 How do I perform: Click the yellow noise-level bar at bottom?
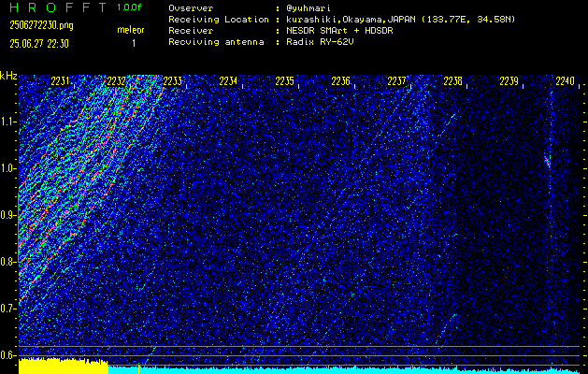click(x=64, y=366)
